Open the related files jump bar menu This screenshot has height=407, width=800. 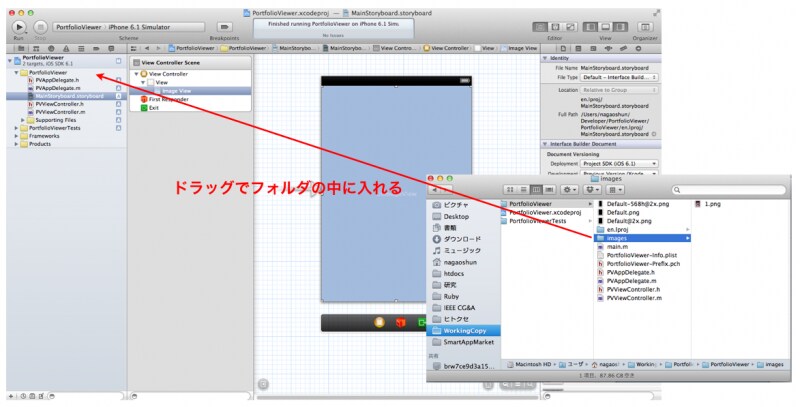[x=134, y=48]
